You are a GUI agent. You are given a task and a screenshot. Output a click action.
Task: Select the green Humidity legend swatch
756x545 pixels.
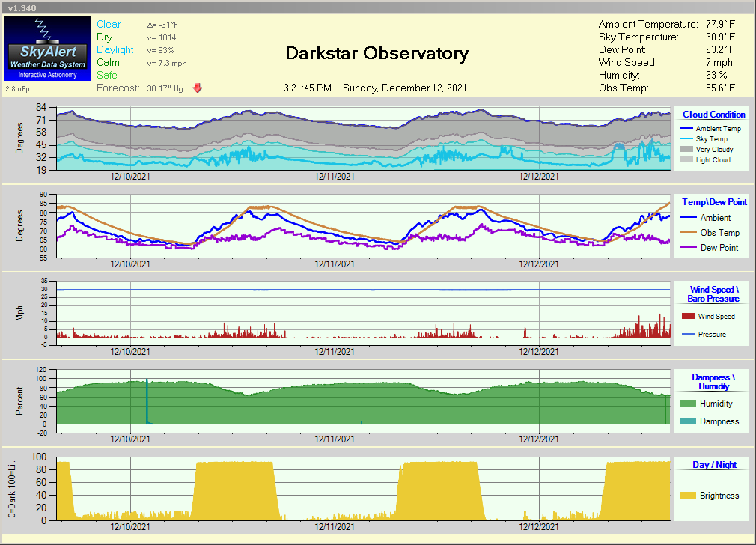click(689, 404)
